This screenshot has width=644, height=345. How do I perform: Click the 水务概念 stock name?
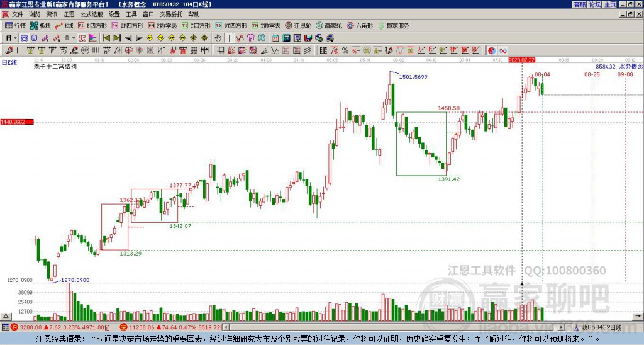[x=631, y=66]
